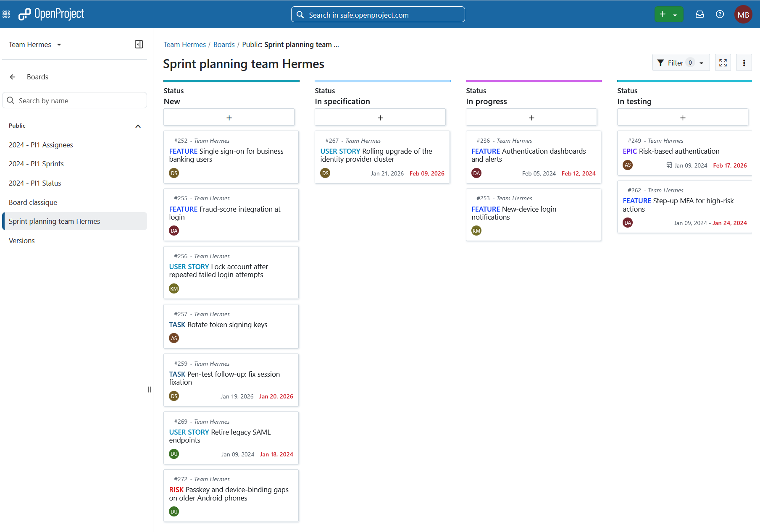760x532 pixels.
Task: Add a card to the New column
Action: point(229,118)
